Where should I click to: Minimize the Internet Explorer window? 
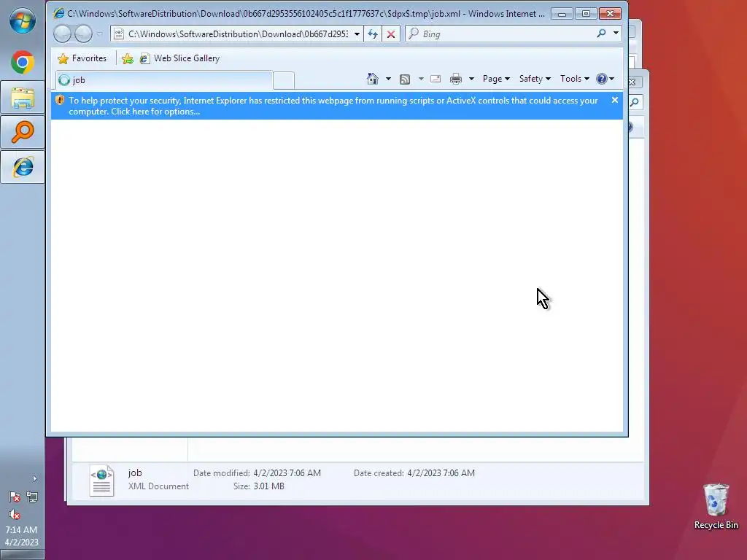pyautogui.click(x=562, y=13)
